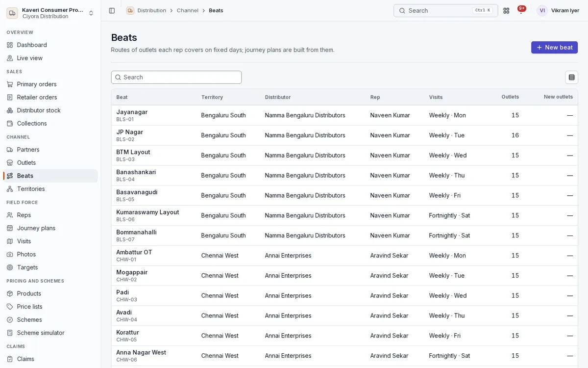Navigate to Territories menu item
This screenshot has height=368, width=588.
[50, 189]
